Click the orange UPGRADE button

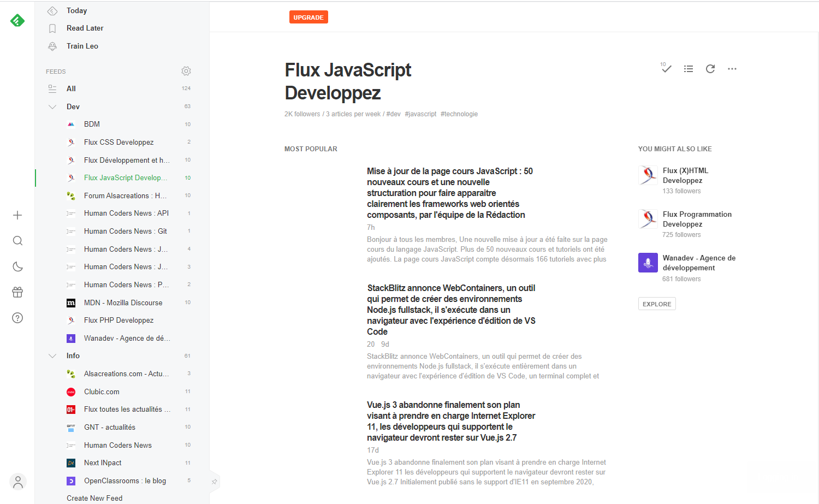[308, 17]
